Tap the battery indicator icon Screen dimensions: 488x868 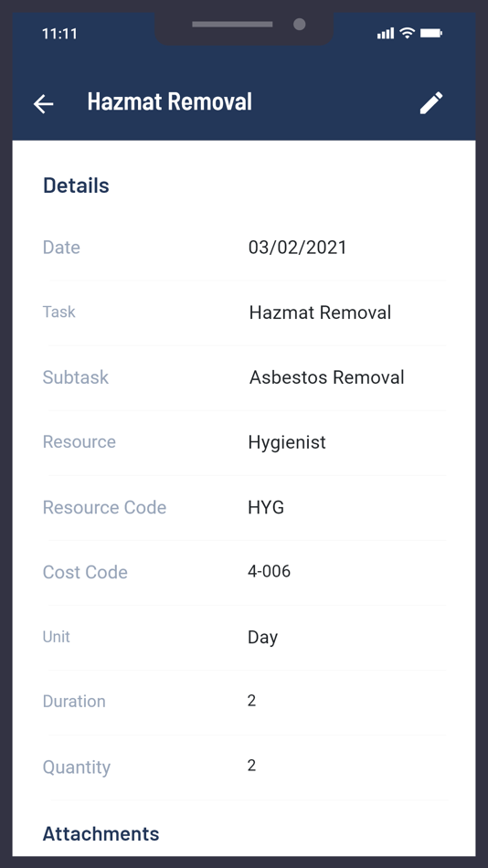click(431, 33)
